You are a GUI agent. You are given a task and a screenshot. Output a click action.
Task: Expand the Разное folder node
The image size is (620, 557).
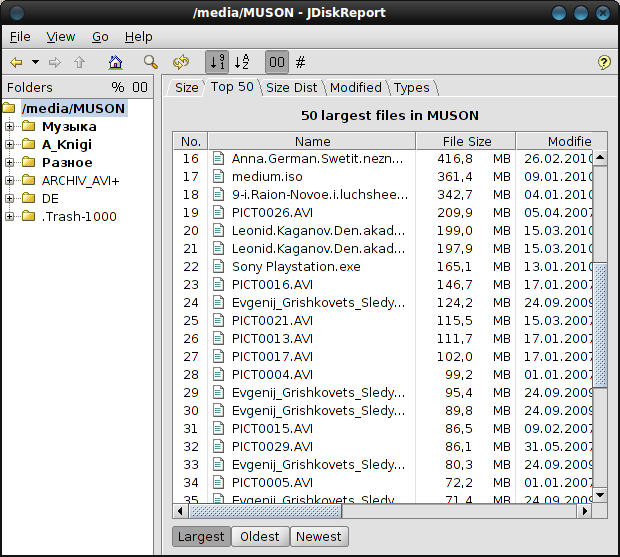coord(9,162)
